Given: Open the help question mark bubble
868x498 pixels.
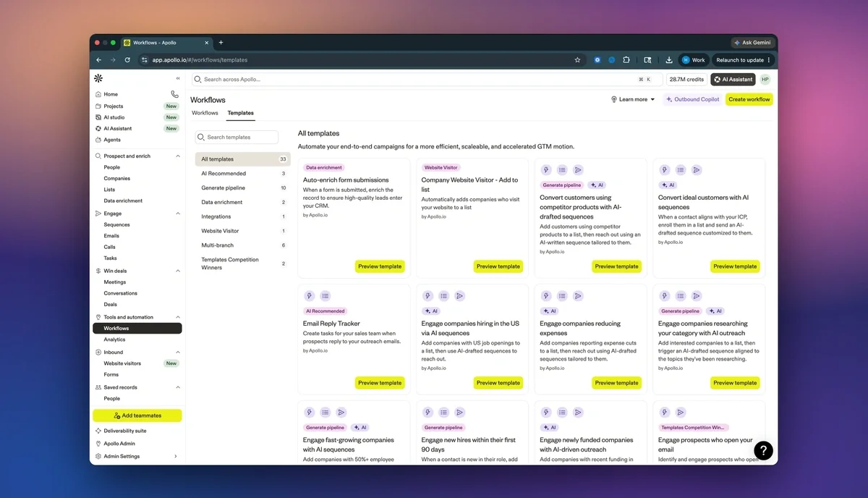Looking at the screenshot, I should [x=764, y=450].
